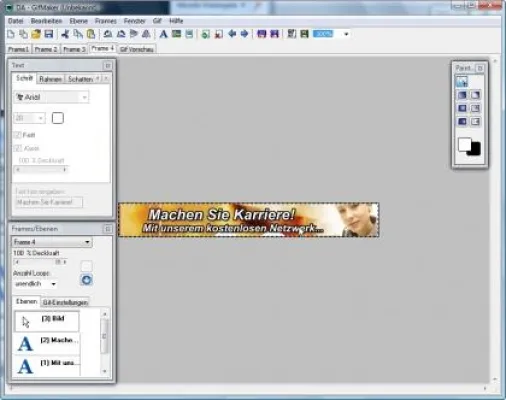Click the insert image icon right of text tool A

pyautogui.click(x=176, y=34)
